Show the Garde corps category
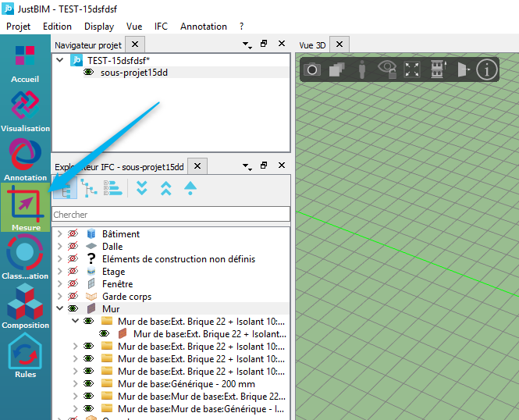519x420 pixels. coord(73,296)
